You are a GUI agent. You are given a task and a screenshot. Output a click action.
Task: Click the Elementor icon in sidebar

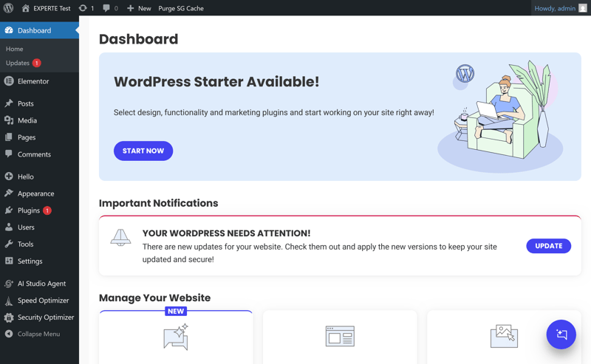(9, 81)
